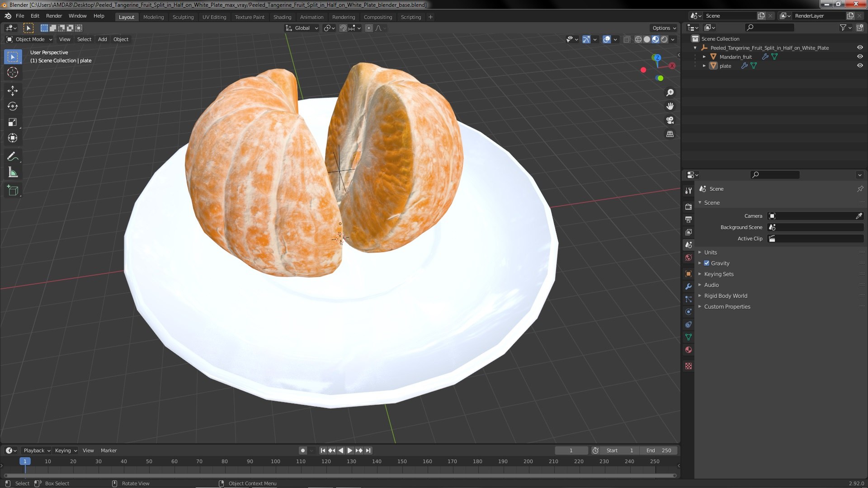The image size is (868, 488).
Task: Toggle camera view in the viewport
Action: pyautogui.click(x=670, y=120)
